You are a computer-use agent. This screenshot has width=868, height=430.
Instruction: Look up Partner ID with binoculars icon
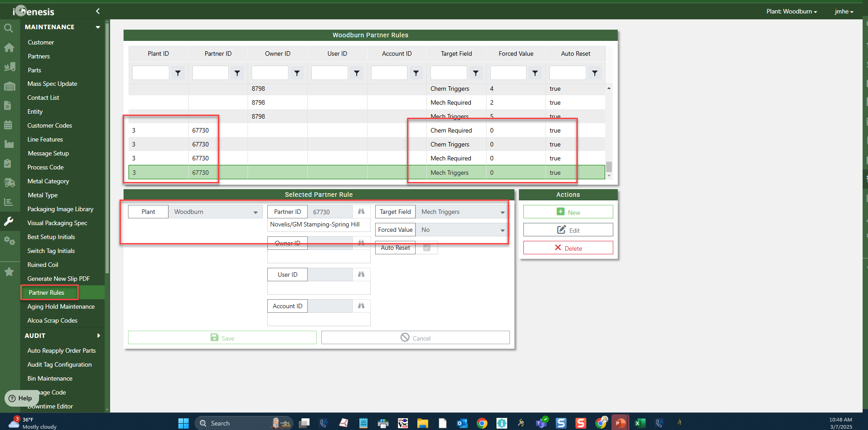tap(361, 211)
